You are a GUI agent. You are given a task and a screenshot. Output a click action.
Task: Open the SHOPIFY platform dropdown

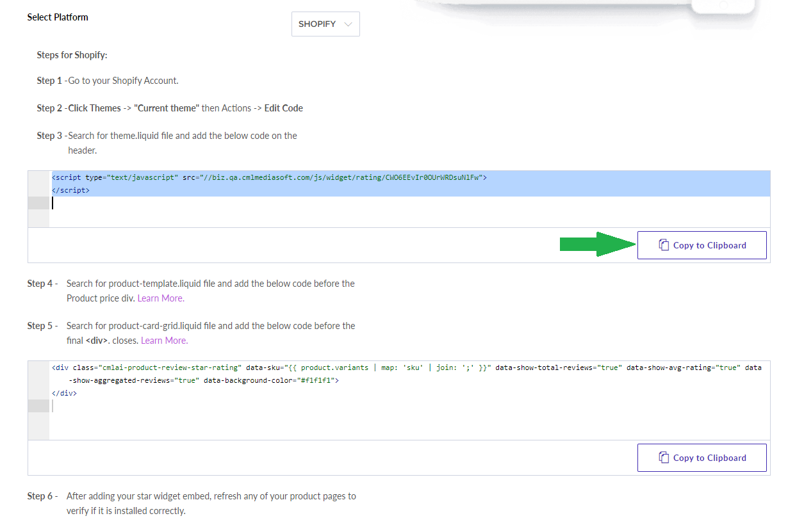tap(325, 24)
